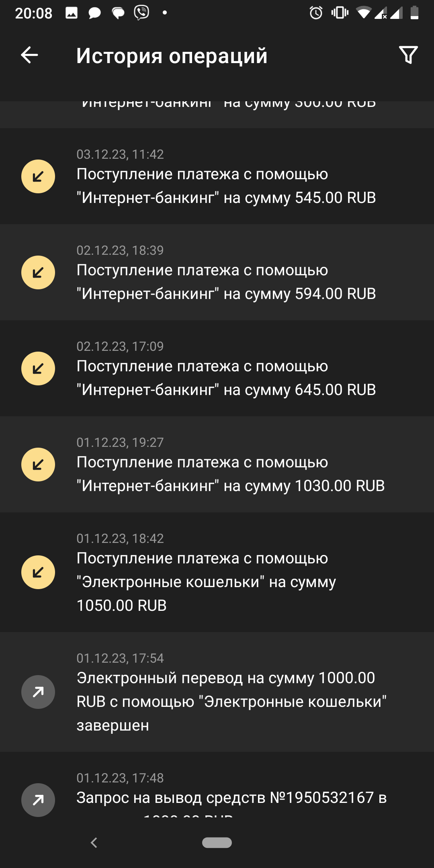The width and height of the screenshot is (434, 868).
Task: Open Запрос на вывод средств №1950532167
Action: click(231, 798)
